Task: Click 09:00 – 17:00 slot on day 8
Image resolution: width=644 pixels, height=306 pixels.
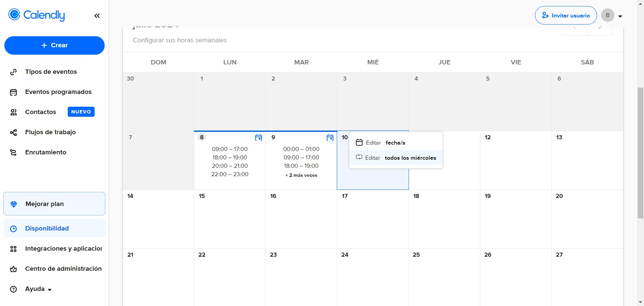Action: click(x=230, y=149)
